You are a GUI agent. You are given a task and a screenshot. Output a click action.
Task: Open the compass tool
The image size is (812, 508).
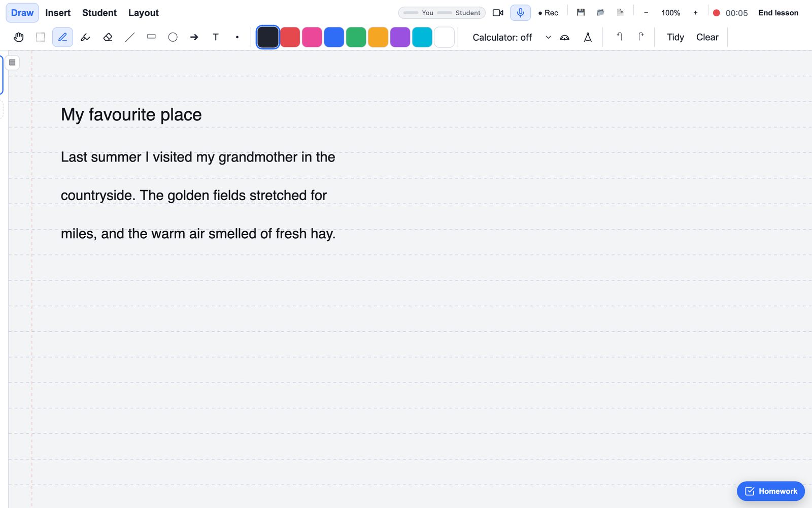coord(588,37)
